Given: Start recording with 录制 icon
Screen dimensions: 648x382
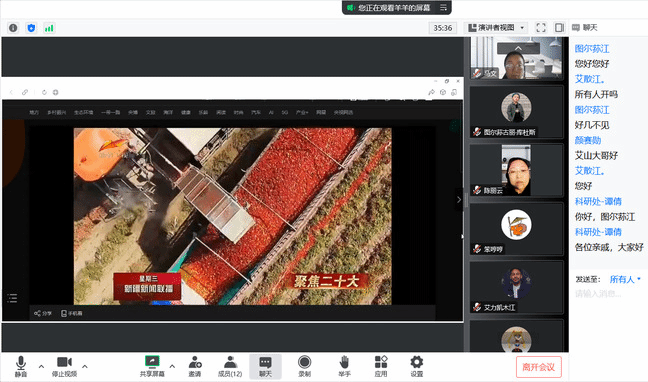Looking at the screenshot, I should [x=305, y=366].
